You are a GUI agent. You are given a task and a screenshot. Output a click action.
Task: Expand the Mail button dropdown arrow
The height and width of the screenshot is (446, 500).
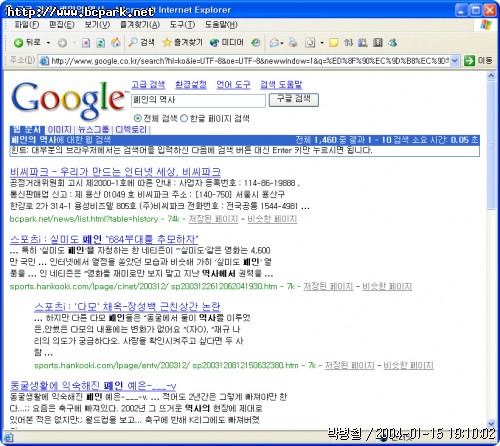pyautogui.click(x=282, y=43)
